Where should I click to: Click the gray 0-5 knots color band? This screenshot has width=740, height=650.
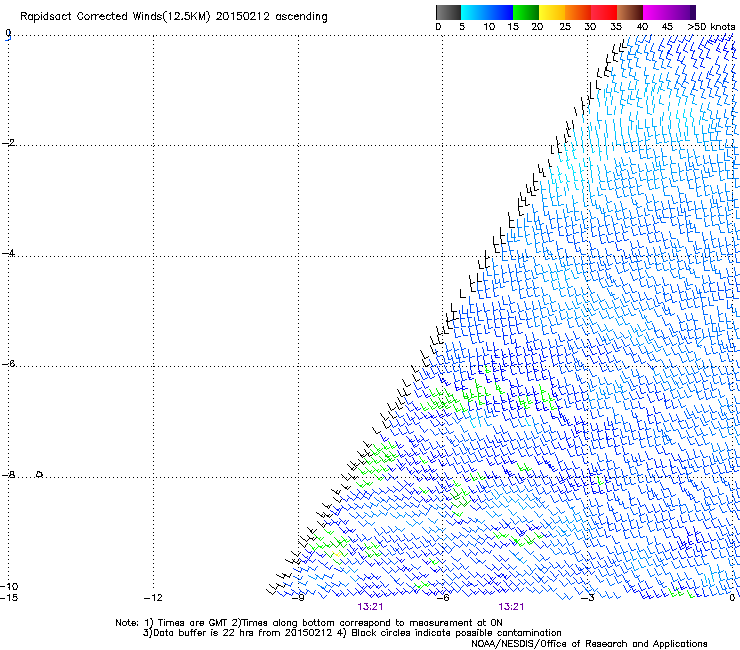pyautogui.click(x=449, y=12)
